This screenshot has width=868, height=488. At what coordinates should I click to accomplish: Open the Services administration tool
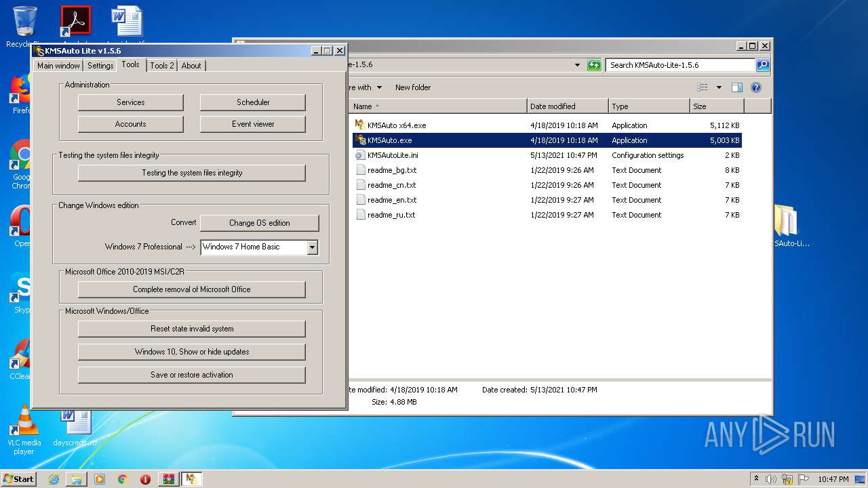pos(130,102)
